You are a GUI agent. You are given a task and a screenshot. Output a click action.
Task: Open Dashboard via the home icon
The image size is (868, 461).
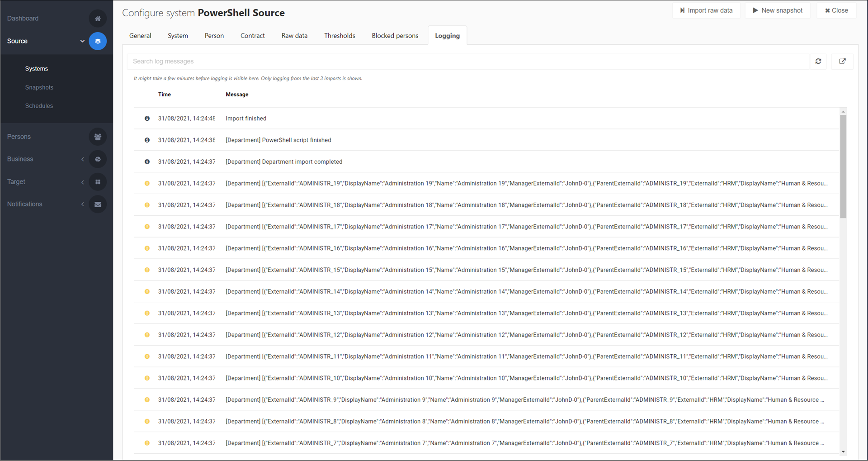tap(98, 19)
